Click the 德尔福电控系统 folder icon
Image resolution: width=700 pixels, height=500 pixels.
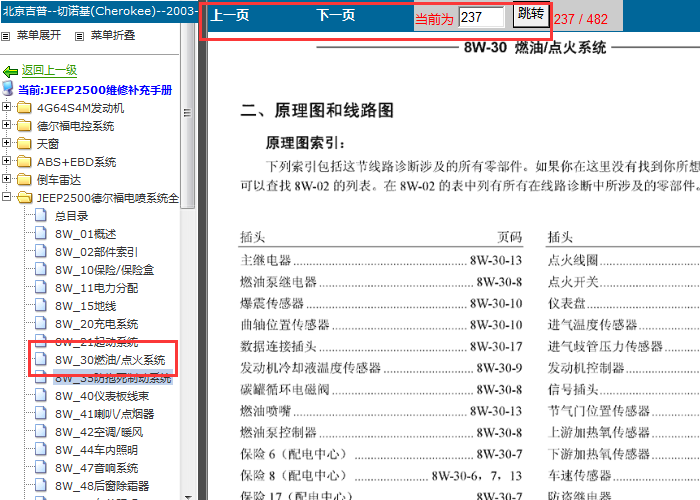(24, 125)
